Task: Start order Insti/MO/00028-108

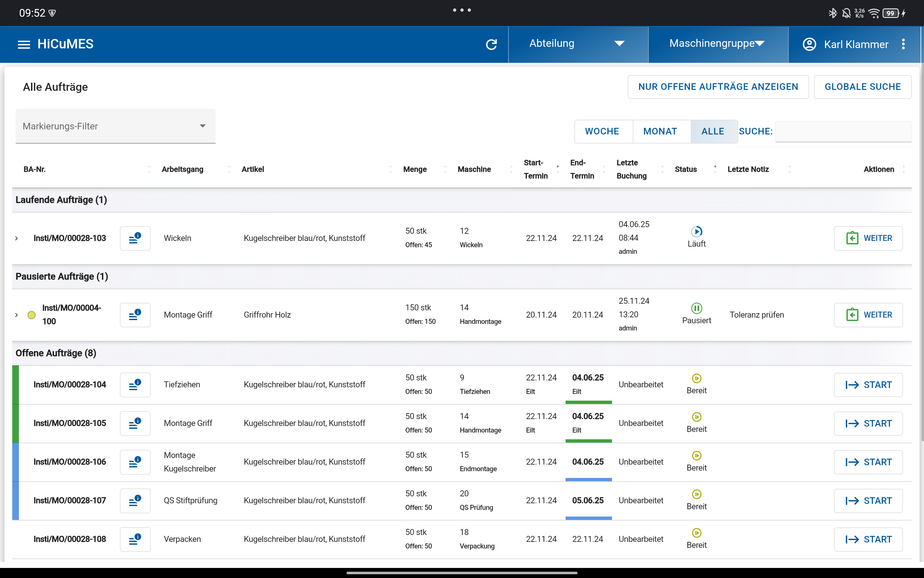Action: [868, 539]
